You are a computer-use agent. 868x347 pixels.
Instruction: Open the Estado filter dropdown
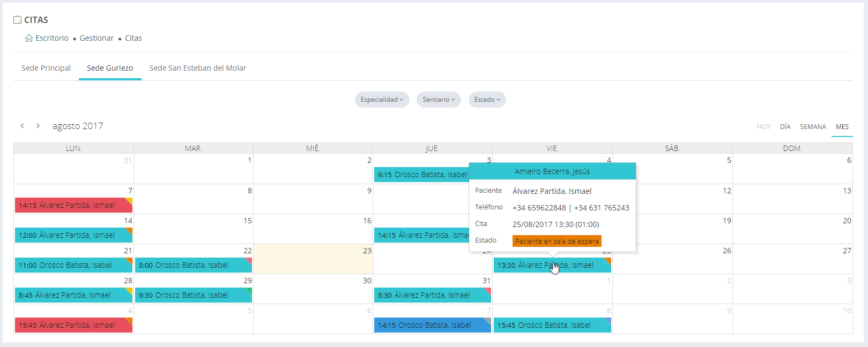[487, 100]
